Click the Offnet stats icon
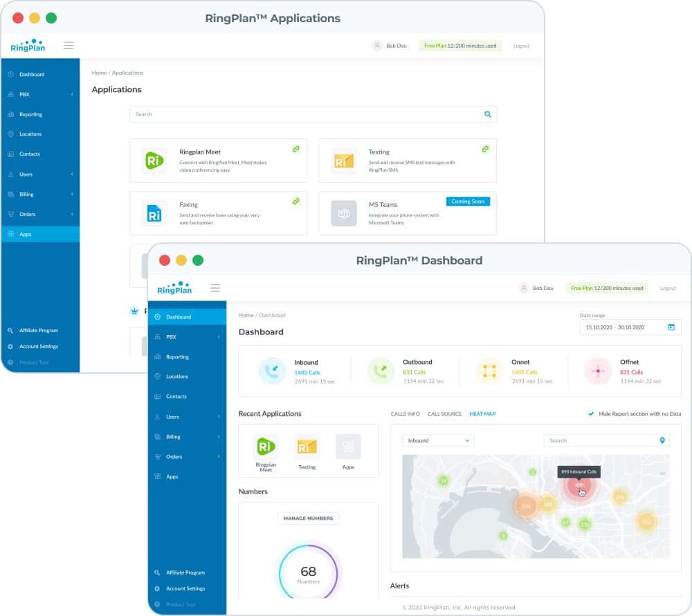Viewport: 692px width, 616px height. point(598,371)
